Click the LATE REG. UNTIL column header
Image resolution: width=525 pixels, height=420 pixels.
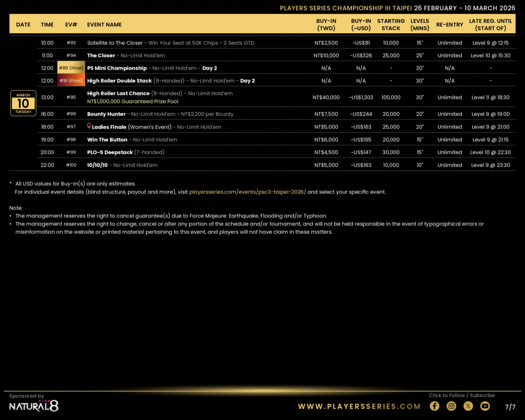pyautogui.click(x=490, y=25)
